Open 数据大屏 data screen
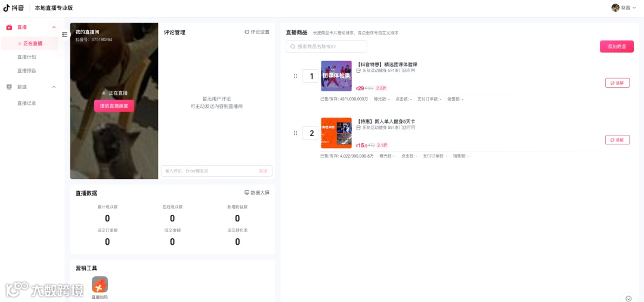The width and height of the screenshot is (644, 302). coord(257,193)
